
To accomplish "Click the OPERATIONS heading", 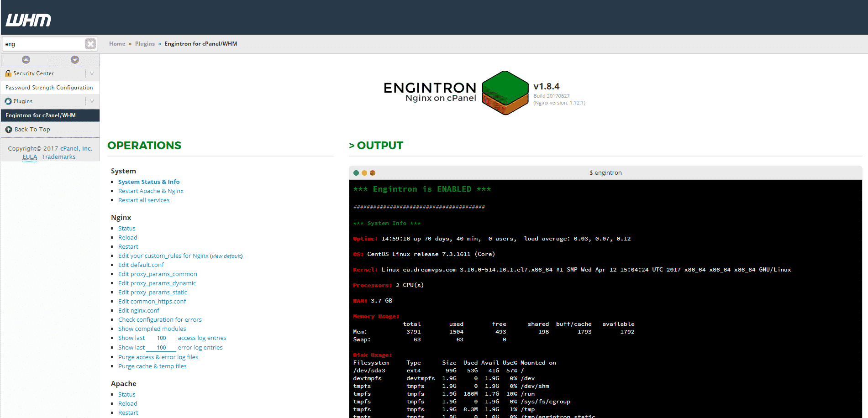I will [144, 146].
